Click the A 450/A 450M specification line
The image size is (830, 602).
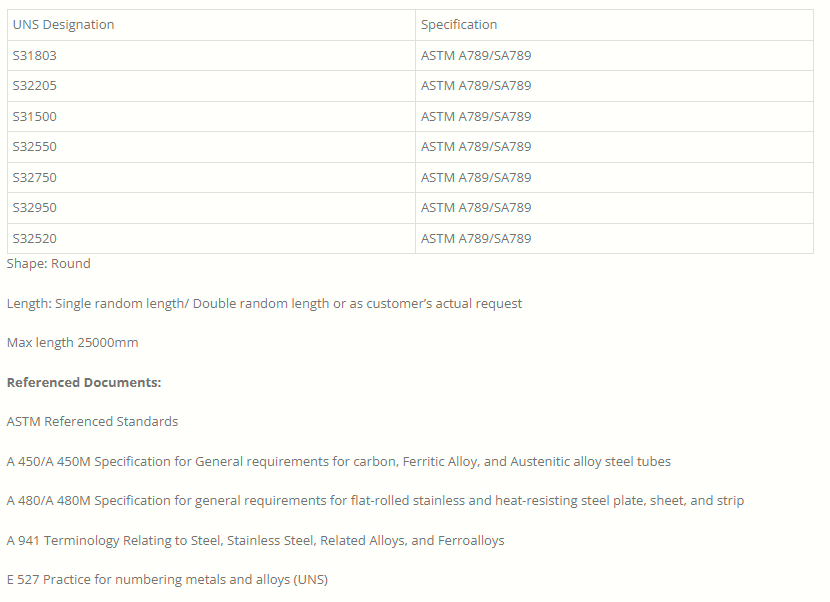tap(338, 462)
